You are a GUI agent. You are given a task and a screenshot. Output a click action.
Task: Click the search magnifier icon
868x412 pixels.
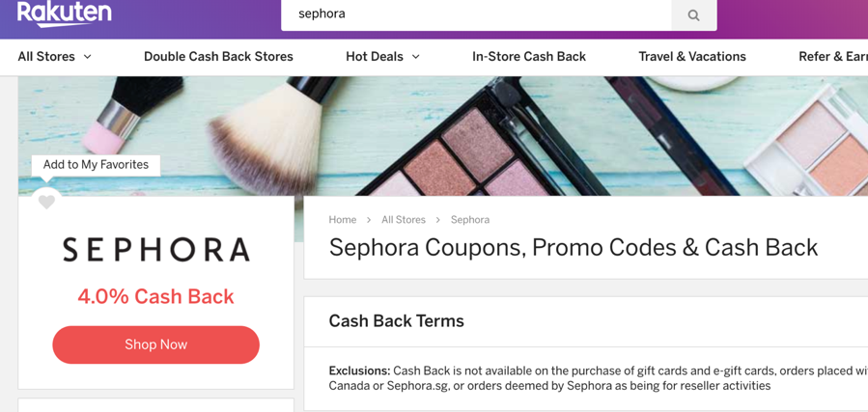tap(693, 15)
